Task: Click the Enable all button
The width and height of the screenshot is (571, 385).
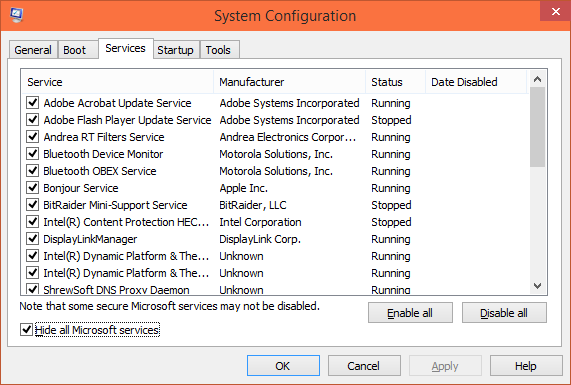Action: click(x=410, y=313)
